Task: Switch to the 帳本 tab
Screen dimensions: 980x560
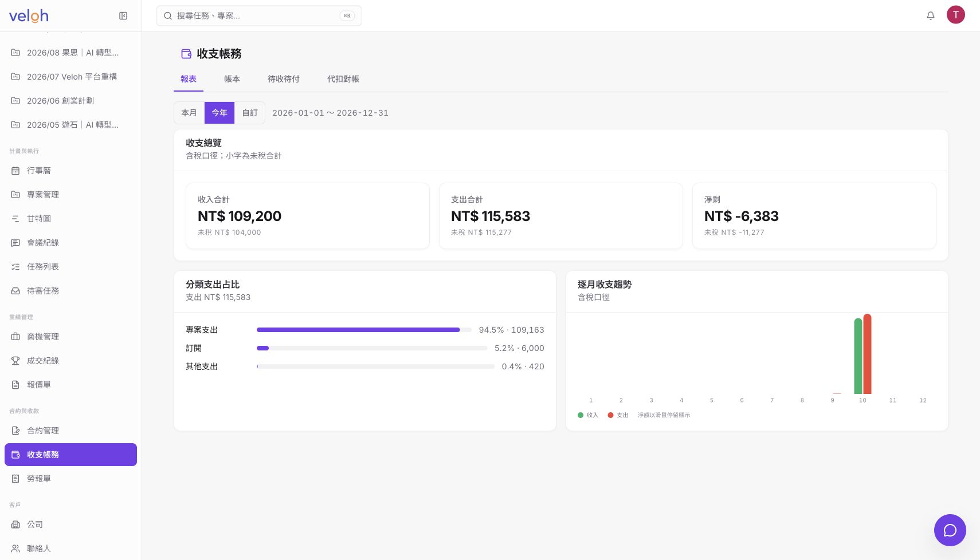Action: [232, 79]
